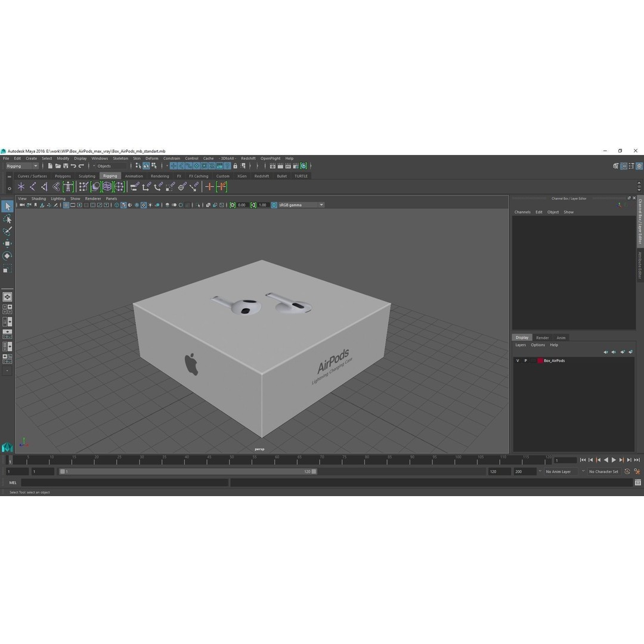
Task: Select the Create IK Handle shelf tool
Action: tap(44, 187)
